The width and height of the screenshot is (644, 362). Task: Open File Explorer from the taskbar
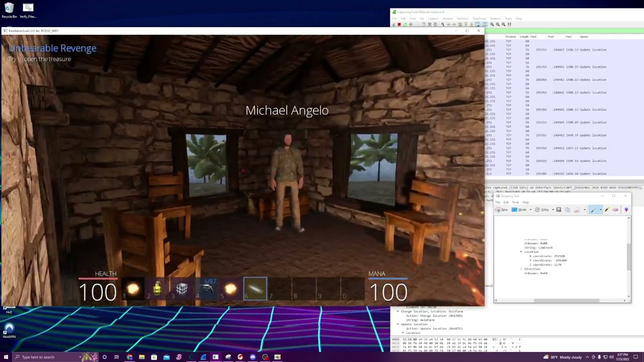tap(142, 357)
